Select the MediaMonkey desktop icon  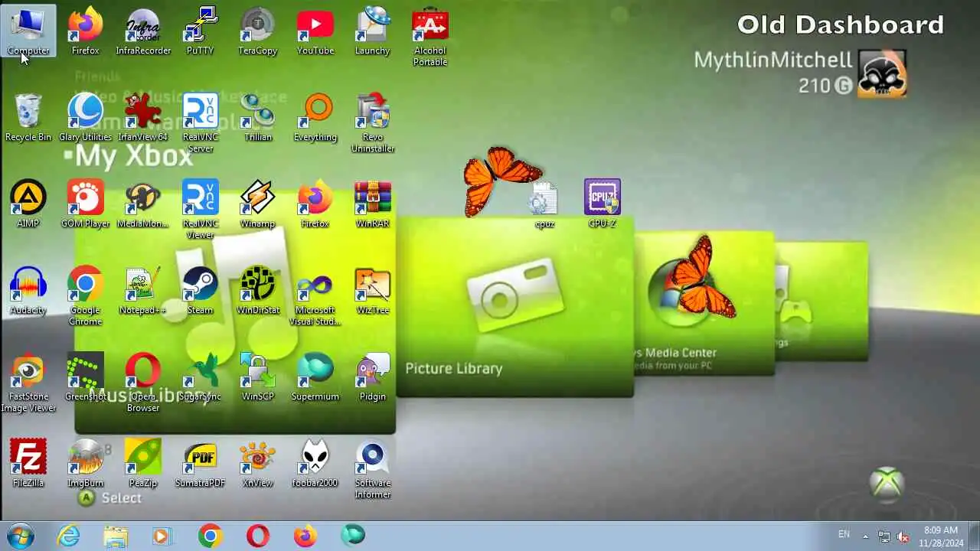point(143,205)
